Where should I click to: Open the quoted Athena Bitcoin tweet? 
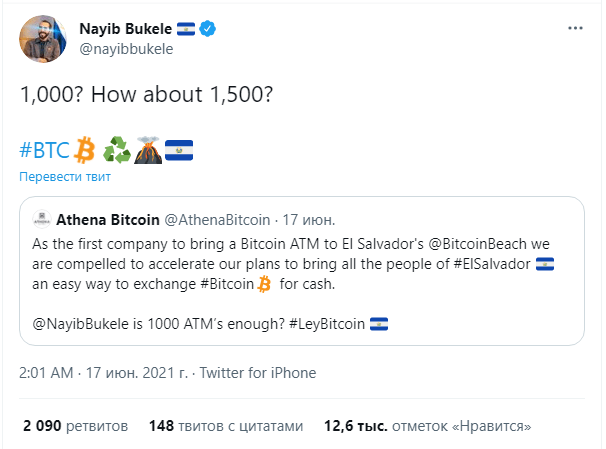coord(302,271)
